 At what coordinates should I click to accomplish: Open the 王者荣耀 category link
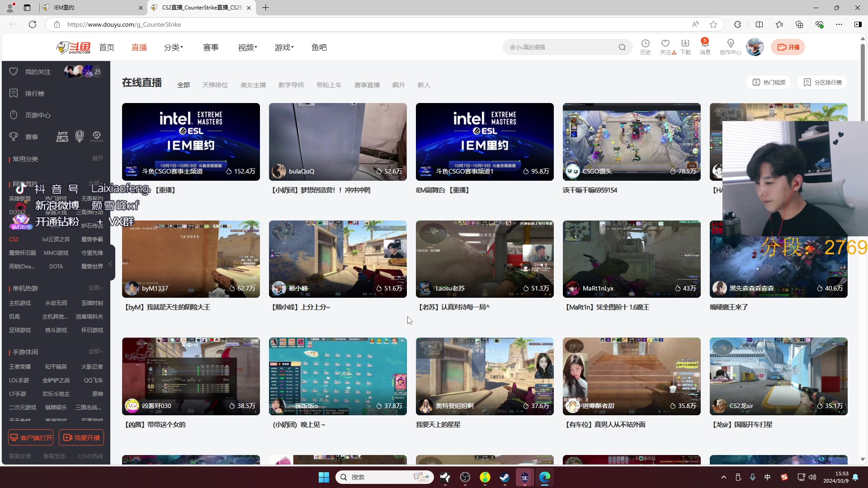(x=20, y=367)
